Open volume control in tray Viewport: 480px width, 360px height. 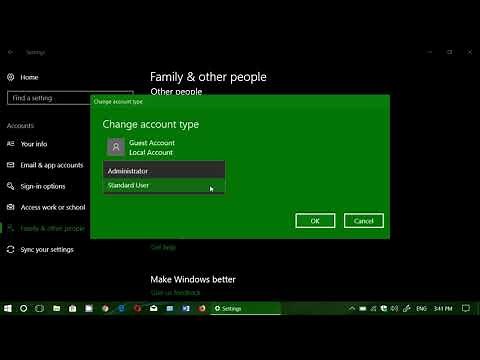coord(394,308)
